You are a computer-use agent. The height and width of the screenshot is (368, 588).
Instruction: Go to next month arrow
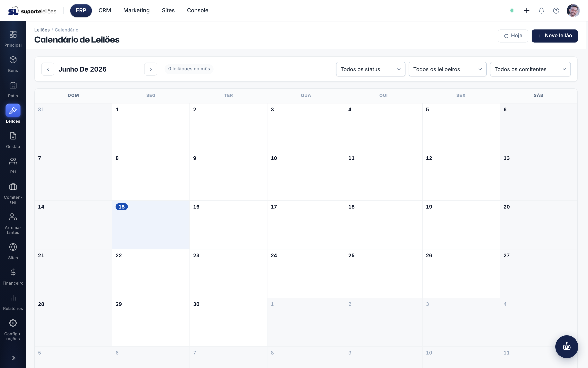point(151,69)
